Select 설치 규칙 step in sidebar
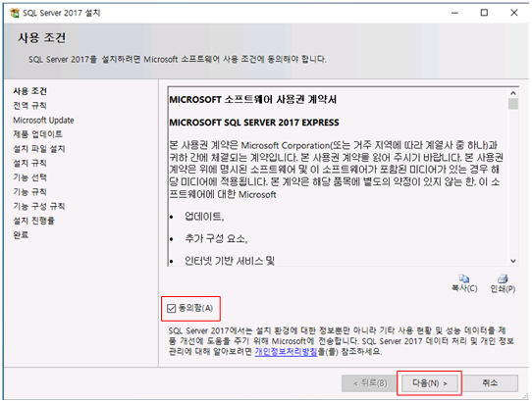 click(x=29, y=164)
